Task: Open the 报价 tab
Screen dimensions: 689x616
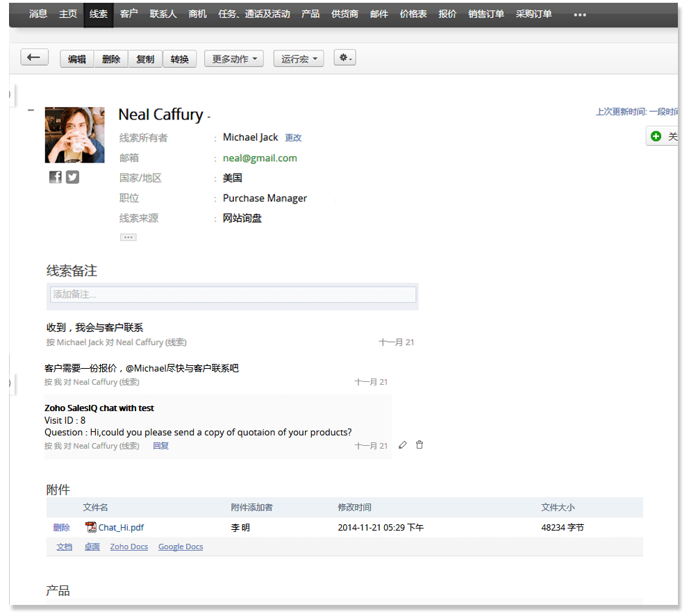Action: pyautogui.click(x=447, y=14)
